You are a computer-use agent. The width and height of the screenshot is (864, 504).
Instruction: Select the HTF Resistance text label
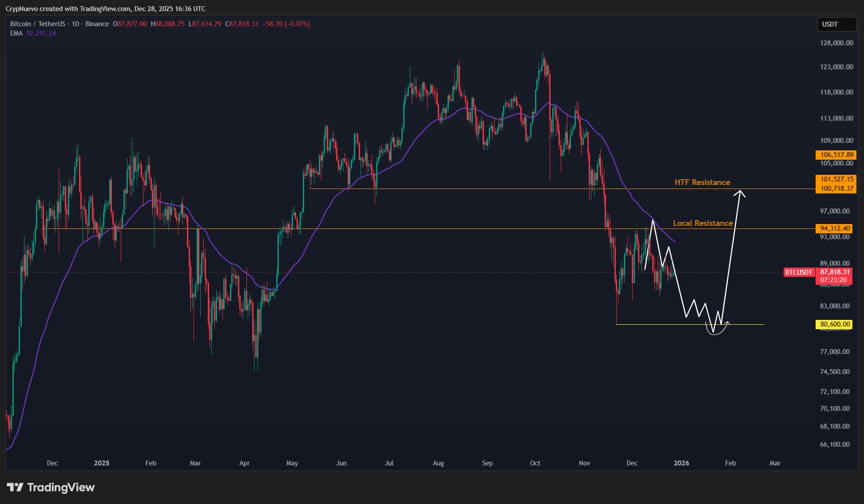(x=702, y=182)
